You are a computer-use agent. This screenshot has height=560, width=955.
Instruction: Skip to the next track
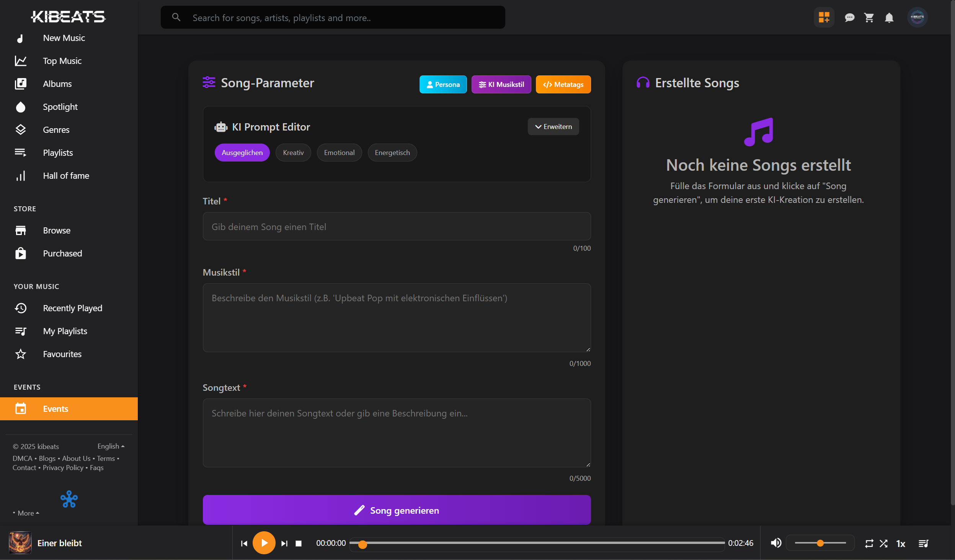point(284,543)
